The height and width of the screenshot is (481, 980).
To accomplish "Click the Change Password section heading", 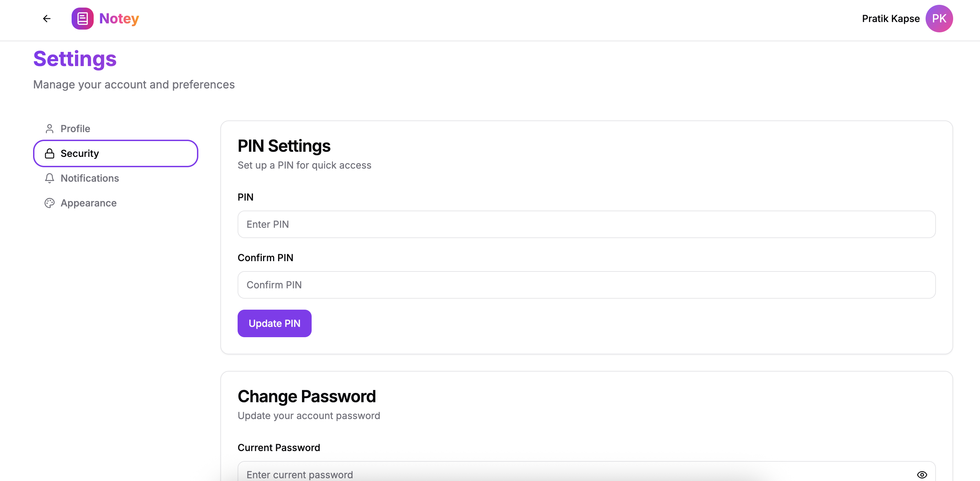I will [306, 396].
